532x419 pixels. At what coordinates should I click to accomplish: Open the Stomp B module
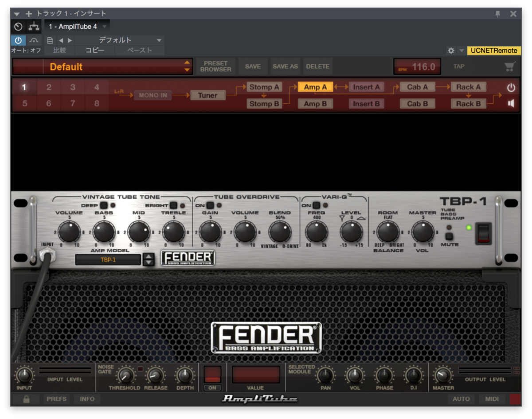click(264, 104)
